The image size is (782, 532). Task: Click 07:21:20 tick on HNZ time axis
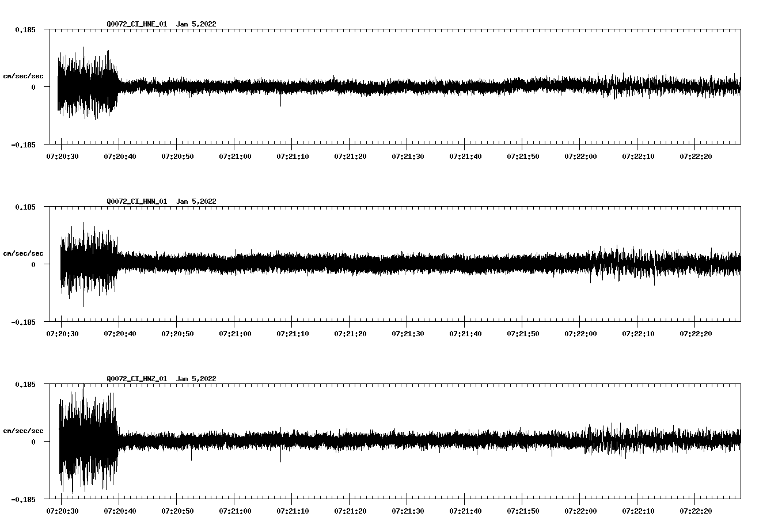pos(350,511)
